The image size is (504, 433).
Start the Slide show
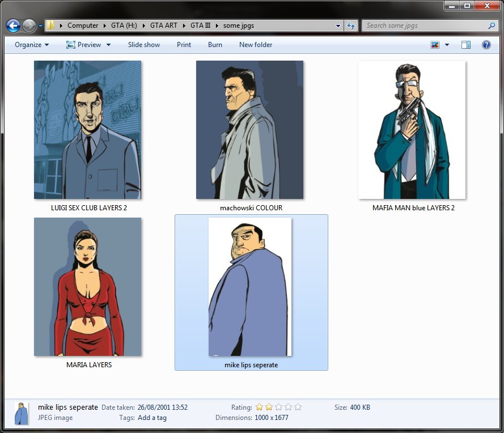click(143, 45)
